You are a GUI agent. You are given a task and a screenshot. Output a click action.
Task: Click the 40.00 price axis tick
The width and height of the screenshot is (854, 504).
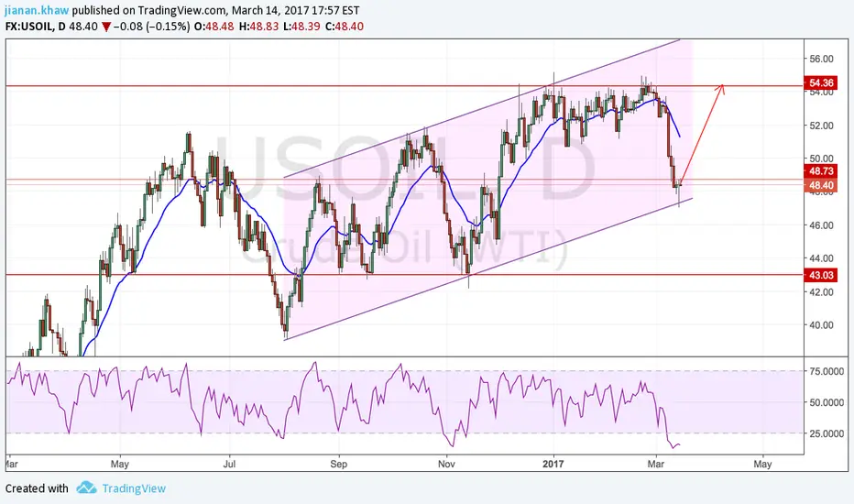coord(821,324)
